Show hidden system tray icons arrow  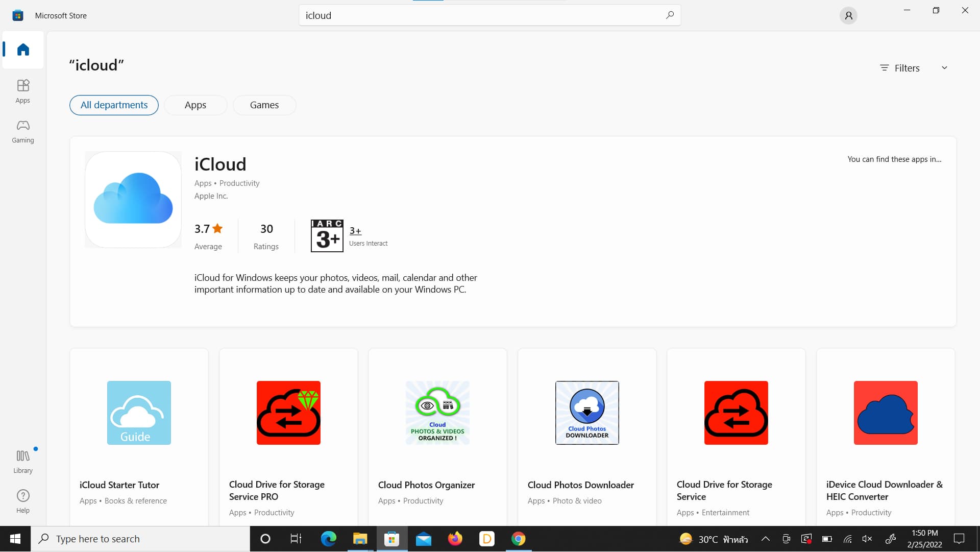click(766, 539)
